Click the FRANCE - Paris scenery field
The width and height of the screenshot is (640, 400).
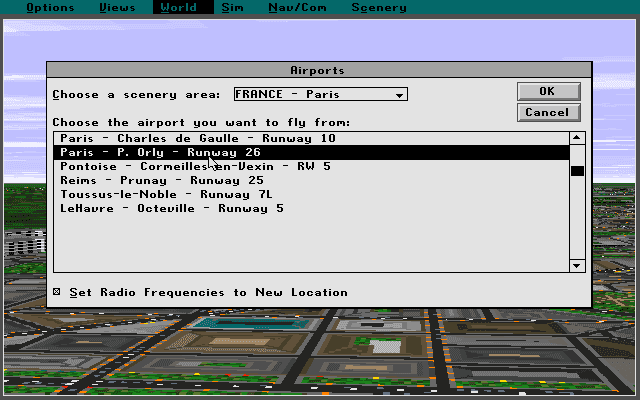coord(312,95)
